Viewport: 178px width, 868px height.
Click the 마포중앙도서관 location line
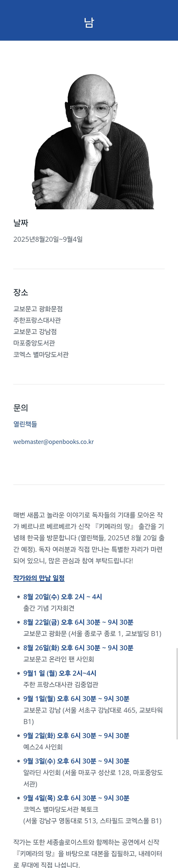(34, 343)
